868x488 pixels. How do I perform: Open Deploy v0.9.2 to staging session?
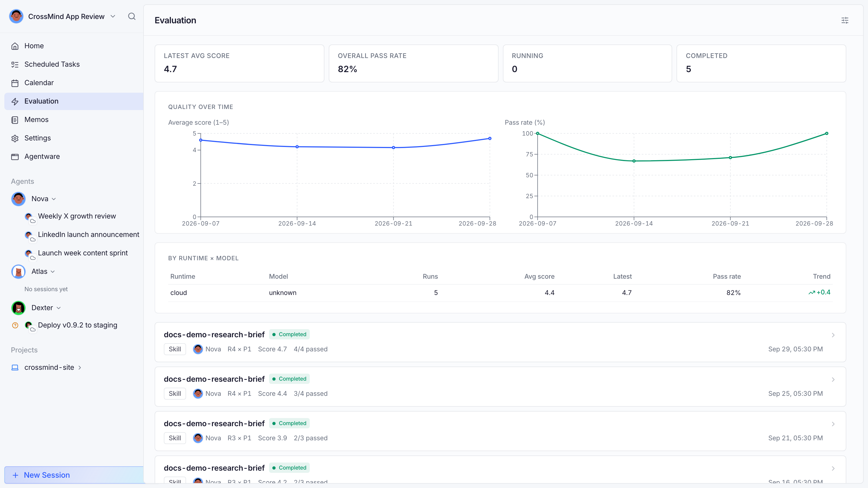pyautogui.click(x=78, y=325)
